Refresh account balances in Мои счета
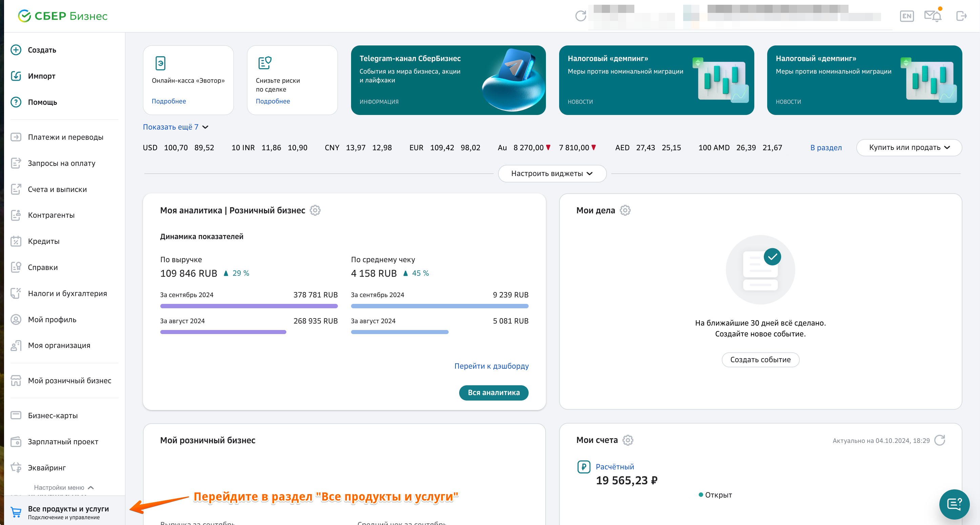 [x=940, y=440]
